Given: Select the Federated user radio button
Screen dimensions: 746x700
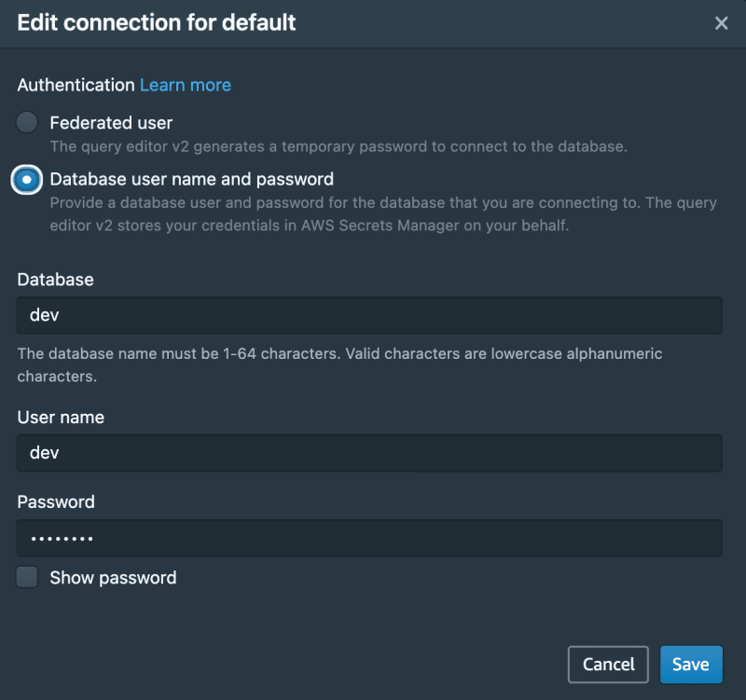Looking at the screenshot, I should click(x=27, y=123).
